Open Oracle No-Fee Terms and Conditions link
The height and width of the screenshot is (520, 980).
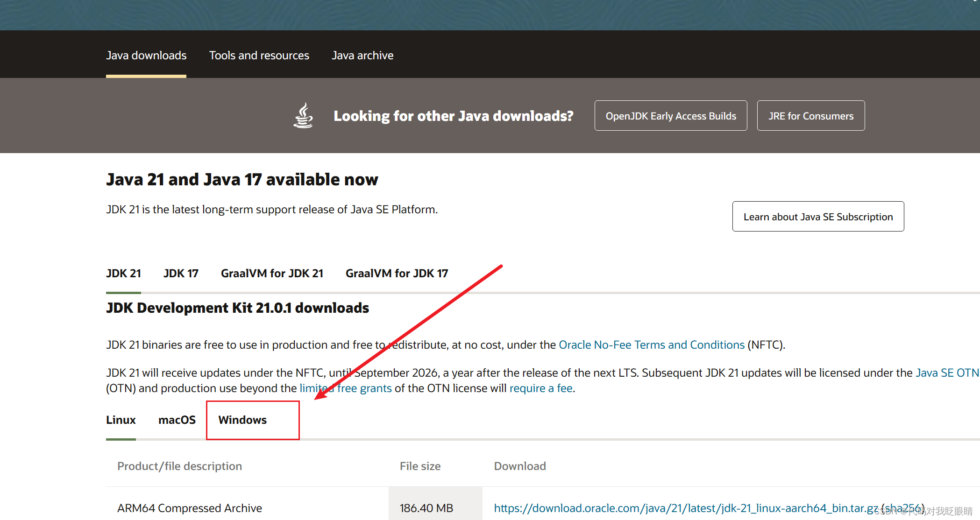tap(652, 344)
